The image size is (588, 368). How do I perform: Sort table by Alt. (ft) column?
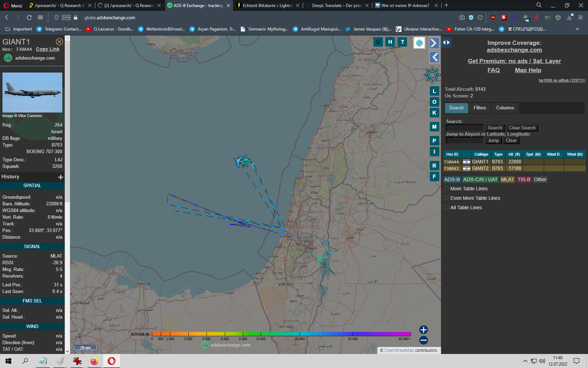coord(514,154)
